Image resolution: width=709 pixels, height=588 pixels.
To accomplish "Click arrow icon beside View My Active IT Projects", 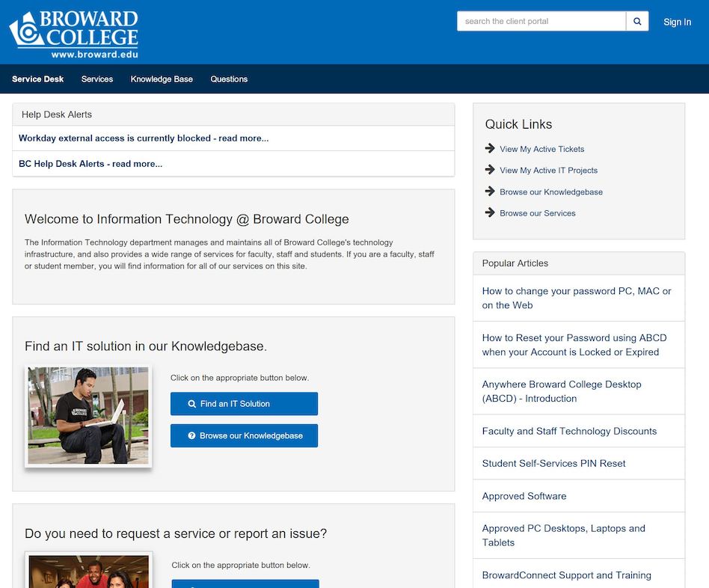I will (x=490, y=170).
